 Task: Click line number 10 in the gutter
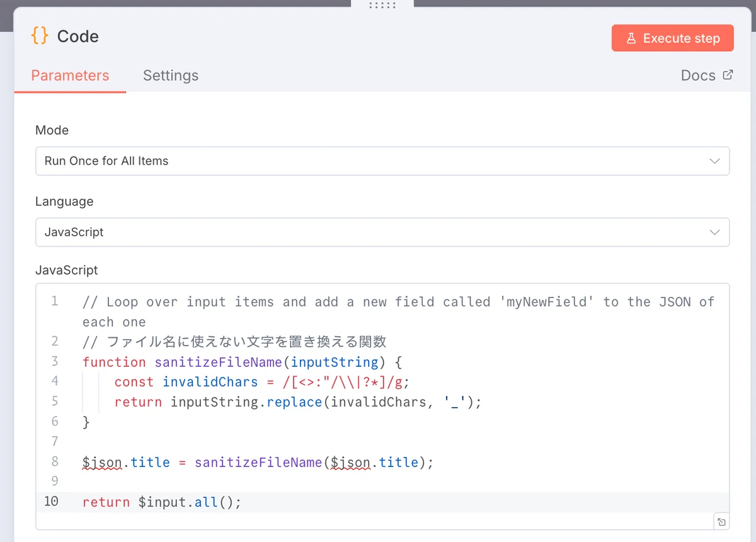click(x=51, y=502)
